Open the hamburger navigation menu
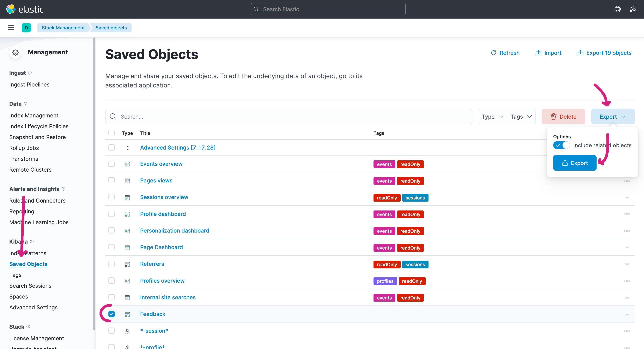 (x=11, y=28)
